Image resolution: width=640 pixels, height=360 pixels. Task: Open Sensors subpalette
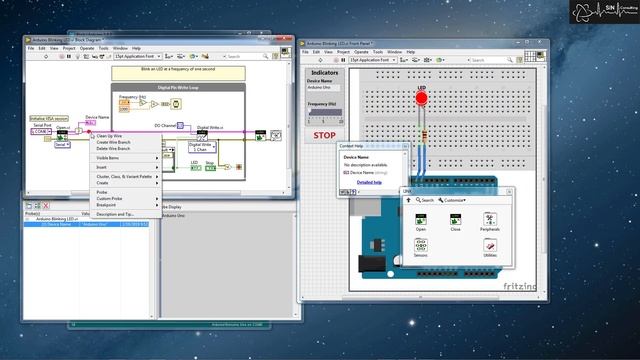(x=421, y=245)
